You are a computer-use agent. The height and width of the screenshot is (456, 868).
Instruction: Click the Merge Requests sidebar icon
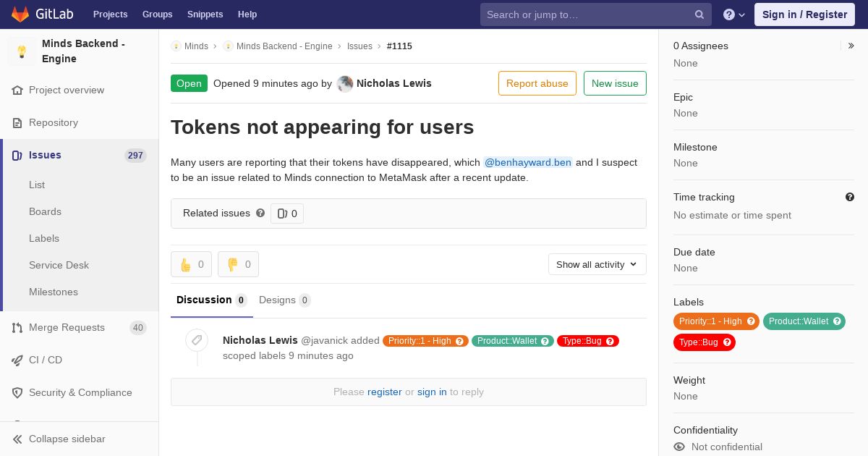click(17, 328)
